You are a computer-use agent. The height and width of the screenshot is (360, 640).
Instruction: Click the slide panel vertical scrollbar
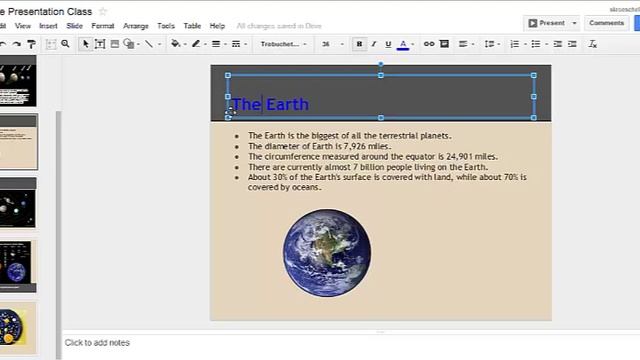click(58, 235)
